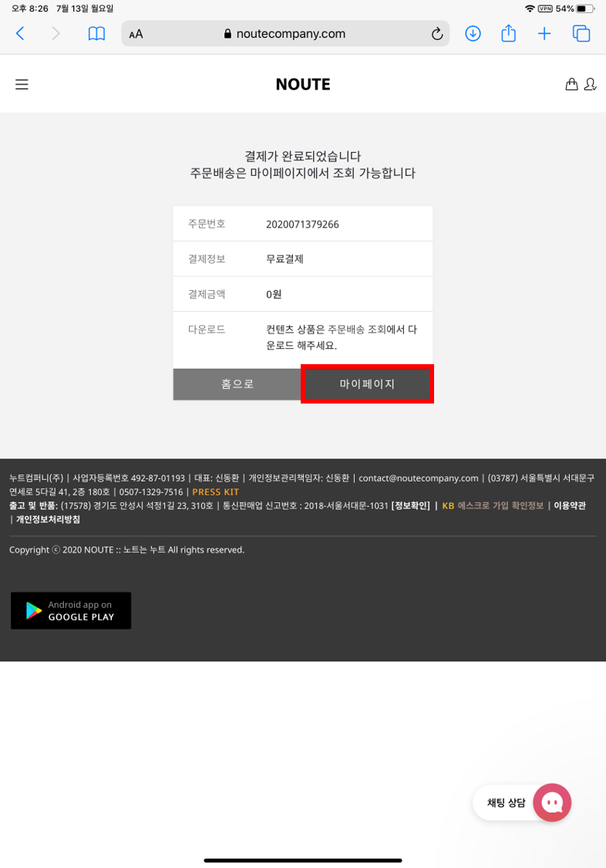Reload the page with refresh icon
606x868 pixels.
pos(437,34)
